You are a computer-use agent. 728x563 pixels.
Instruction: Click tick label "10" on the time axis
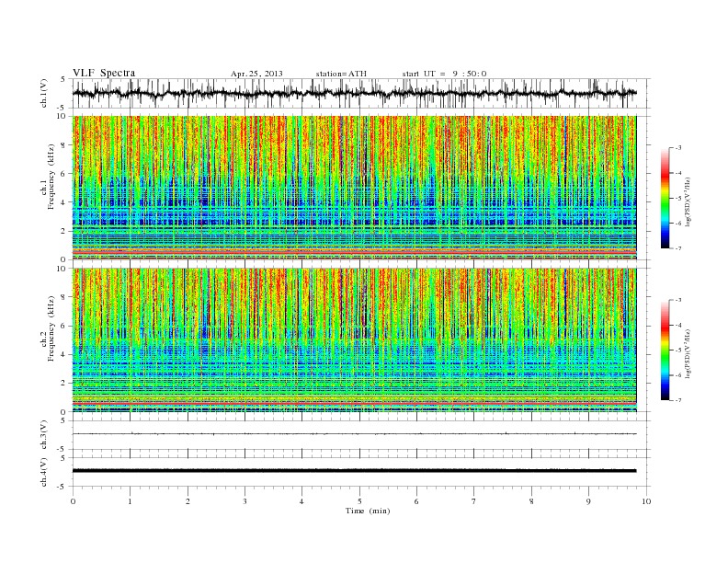[646, 501]
